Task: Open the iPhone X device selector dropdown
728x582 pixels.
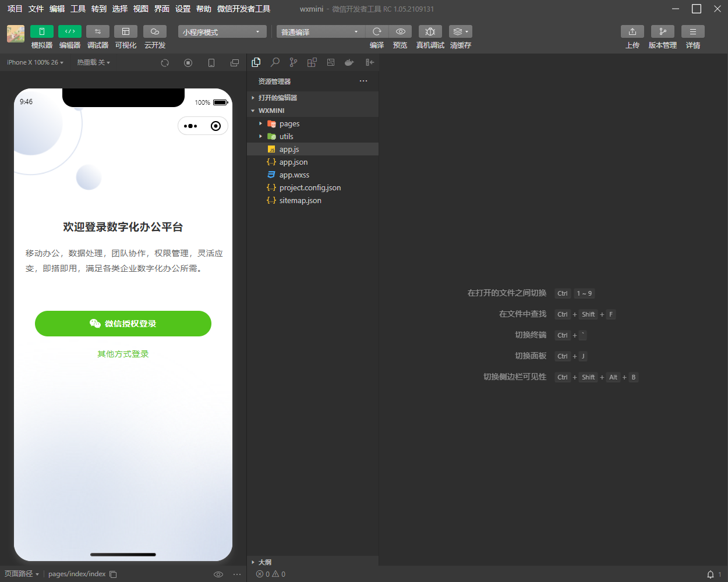Action: tap(35, 62)
